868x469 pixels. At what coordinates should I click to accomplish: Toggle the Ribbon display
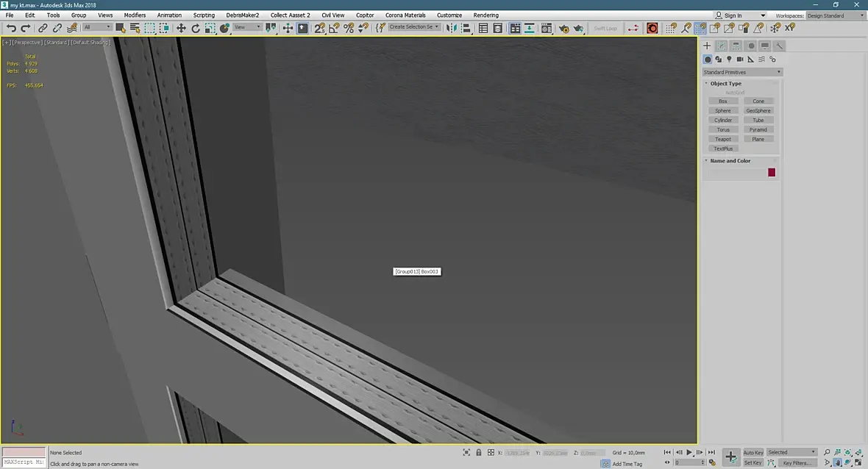[x=515, y=28]
